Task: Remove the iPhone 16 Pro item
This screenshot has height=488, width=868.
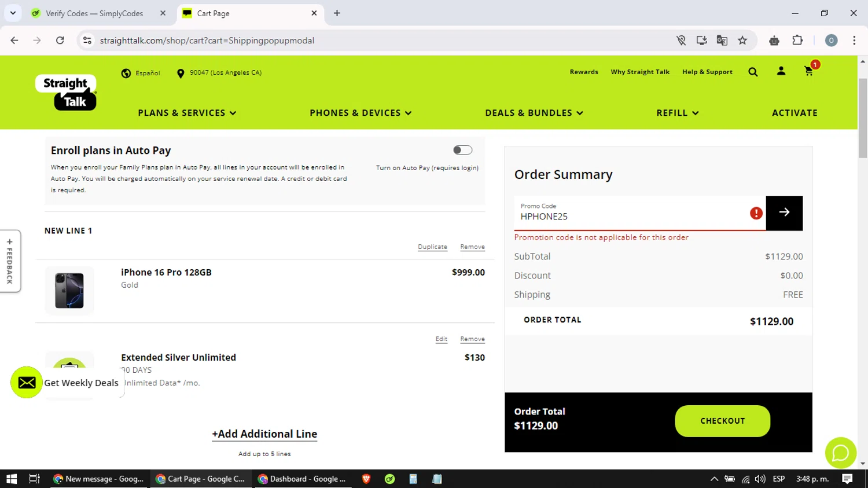Action: coord(472,247)
